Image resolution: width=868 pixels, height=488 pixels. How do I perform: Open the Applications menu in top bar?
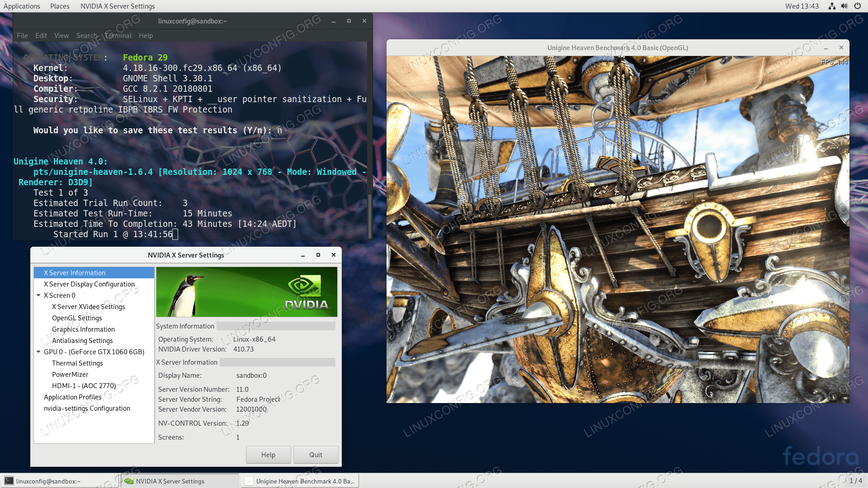coord(22,6)
